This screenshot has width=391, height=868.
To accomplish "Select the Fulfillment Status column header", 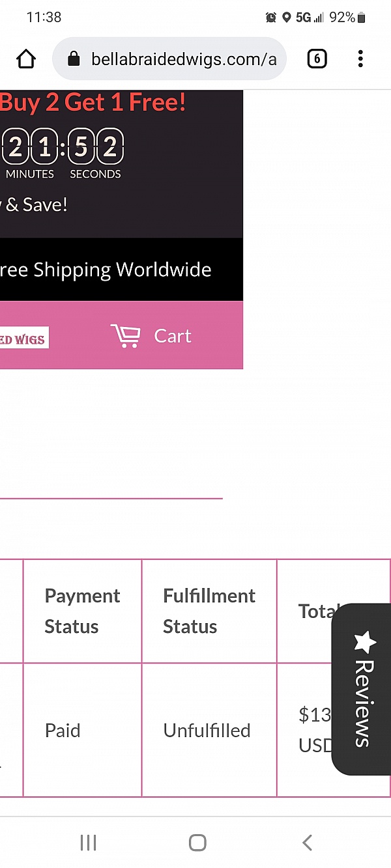I will click(x=209, y=611).
